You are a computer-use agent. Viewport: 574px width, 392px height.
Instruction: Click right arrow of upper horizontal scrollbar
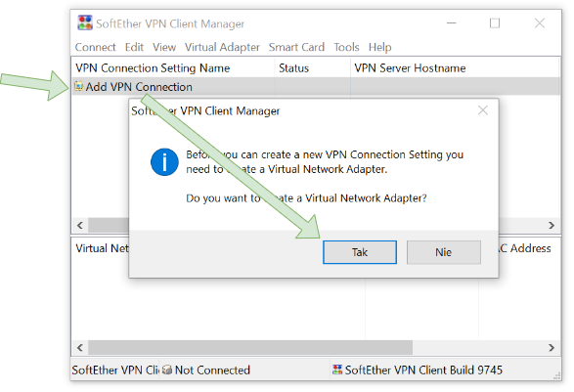pyautogui.click(x=552, y=225)
